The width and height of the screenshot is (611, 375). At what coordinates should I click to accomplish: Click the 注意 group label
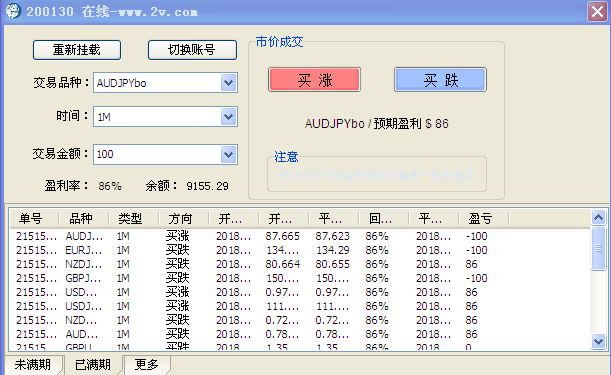(x=286, y=157)
